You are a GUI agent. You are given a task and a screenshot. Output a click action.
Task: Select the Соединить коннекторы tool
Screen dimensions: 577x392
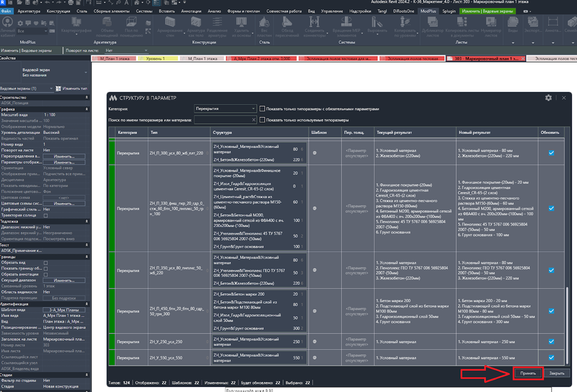pos(314,27)
